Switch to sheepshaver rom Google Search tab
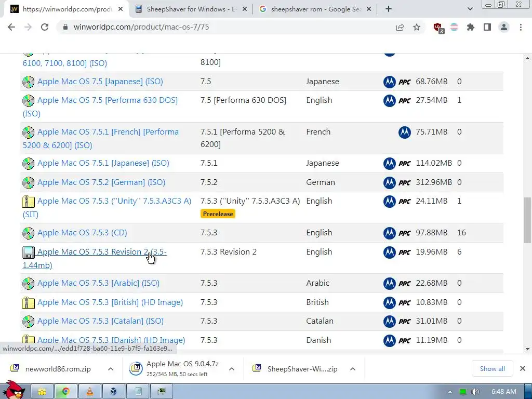Image resolution: width=532 pixels, height=399 pixels. click(x=315, y=9)
